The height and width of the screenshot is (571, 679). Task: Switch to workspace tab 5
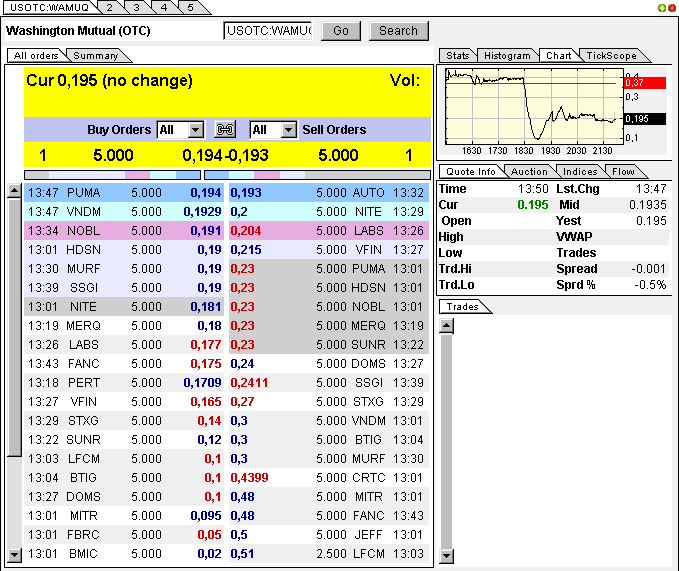pyautogui.click(x=191, y=8)
